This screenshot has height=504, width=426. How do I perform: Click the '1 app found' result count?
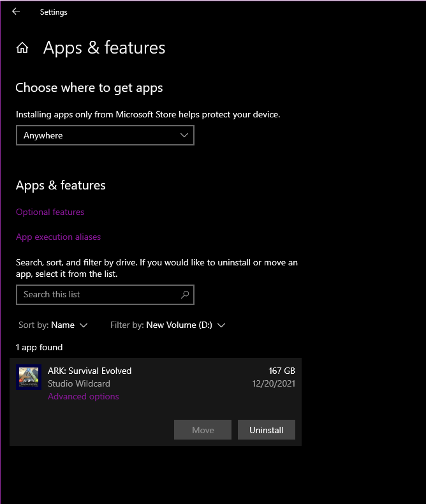(39, 347)
